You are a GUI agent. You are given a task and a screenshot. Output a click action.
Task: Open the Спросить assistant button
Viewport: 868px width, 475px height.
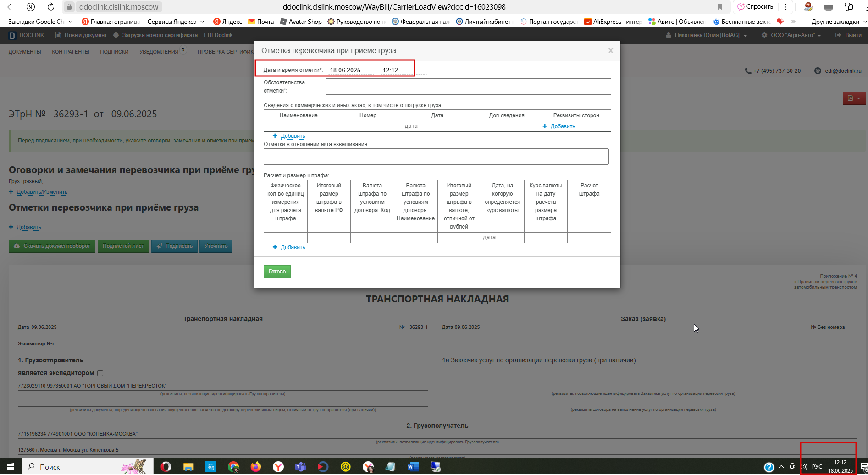[x=755, y=7]
